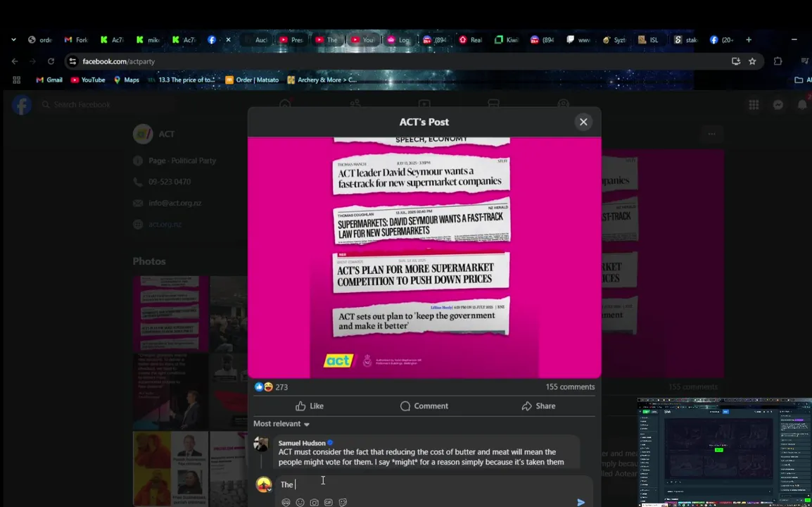Viewport: 812px width, 507px height.
Task: Switch commenting identity via profile avatar
Action: pyautogui.click(x=264, y=484)
